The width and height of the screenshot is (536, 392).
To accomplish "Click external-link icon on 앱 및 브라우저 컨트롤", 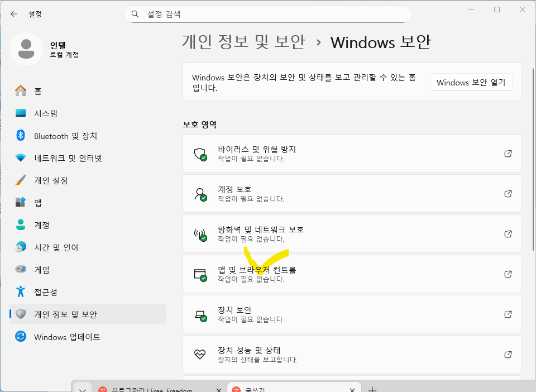I will (x=508, y=274).
